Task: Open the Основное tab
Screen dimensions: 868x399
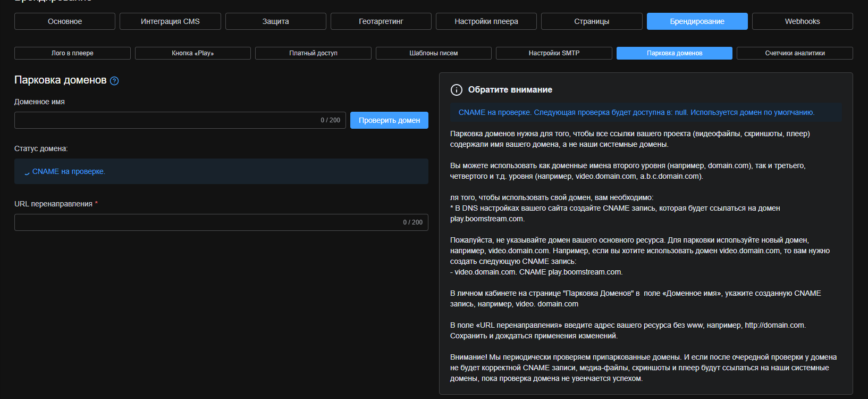Action: click(65, 21)
